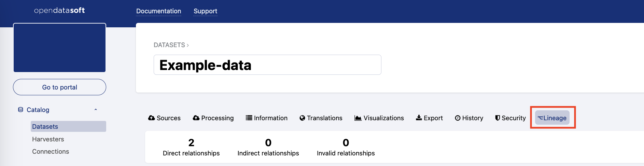Click the Catalog database icon

coord(20,110)
